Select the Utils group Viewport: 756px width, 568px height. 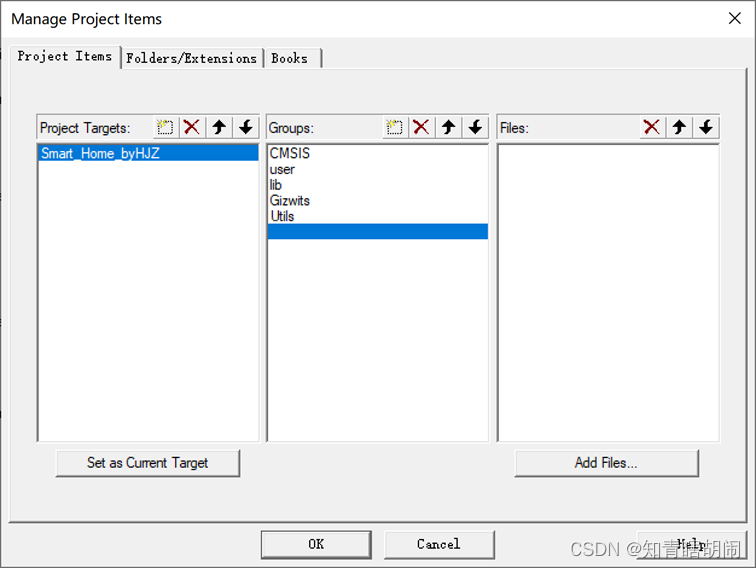pos(378,216)
